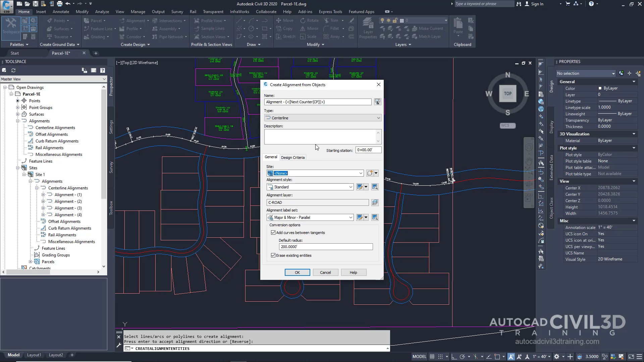Collapse the Centerline Alignments tree node
The height and width of the screenshot is (362, 644).
pyautogui.click(x=37, y=188)
